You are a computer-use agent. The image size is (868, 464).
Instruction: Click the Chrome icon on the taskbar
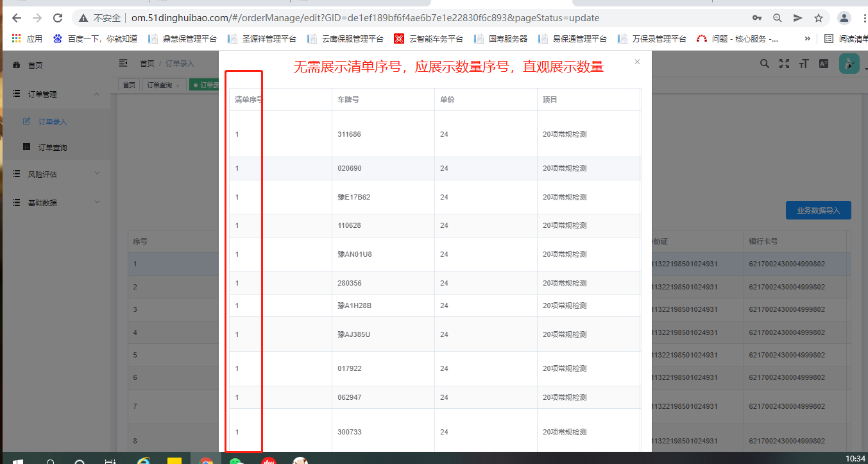coord(206,461)
